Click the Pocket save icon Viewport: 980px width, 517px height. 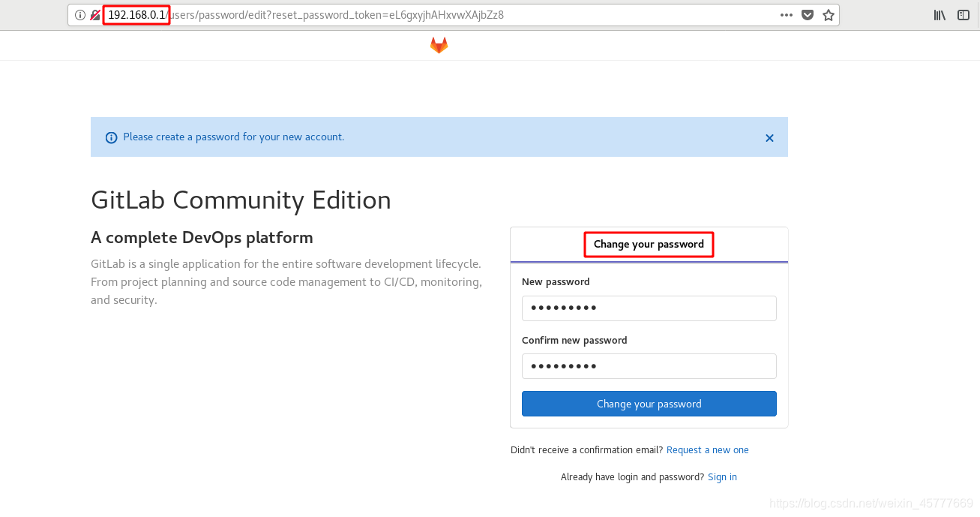[808, 15]
